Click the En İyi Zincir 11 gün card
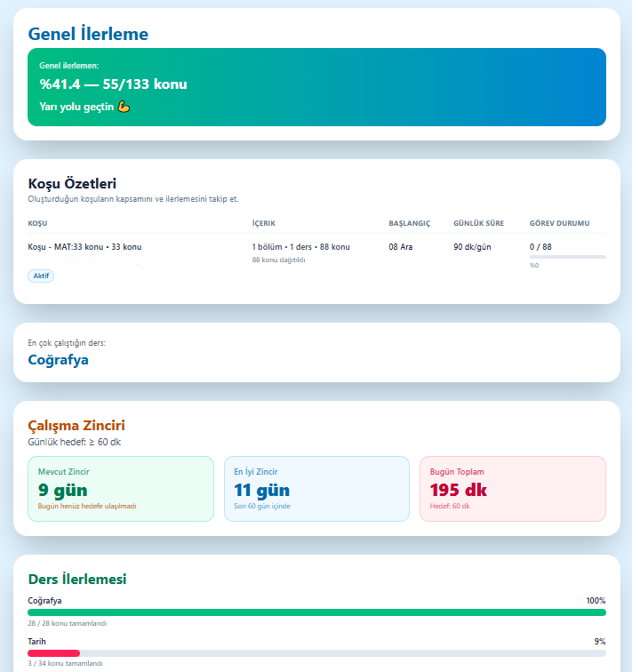 tap(316, 489)
